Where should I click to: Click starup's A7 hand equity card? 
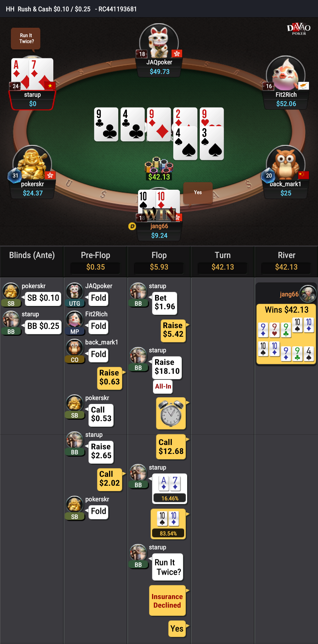click(x=170, y=489)
